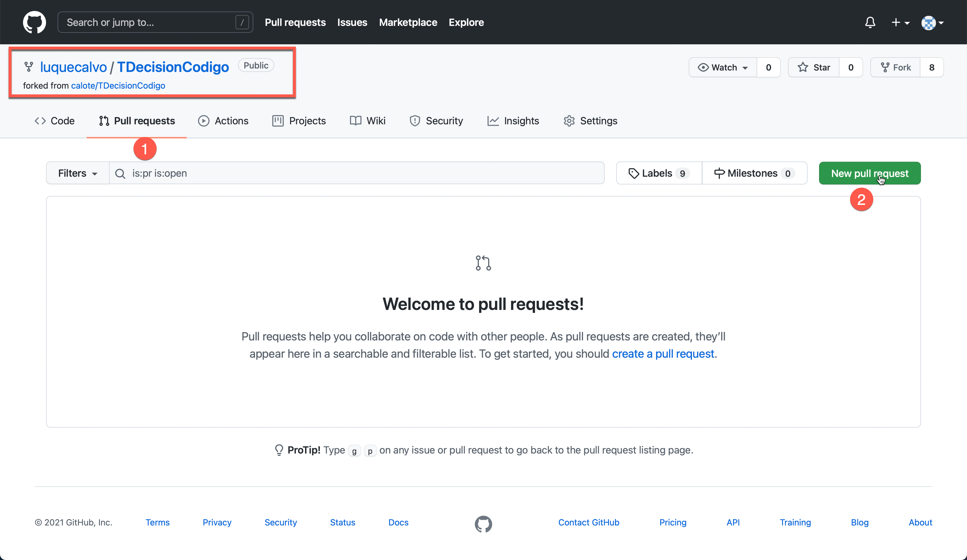Image resolution: width=967 pixels, height=560 pixels.
Task: Switch to the Wiki tab
Action: click(x=368, y=121)
